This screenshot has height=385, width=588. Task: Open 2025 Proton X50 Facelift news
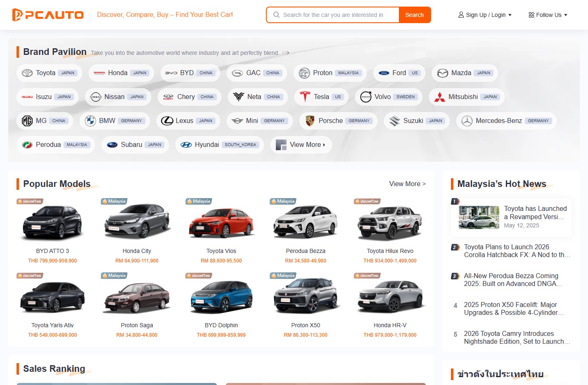tap(514, 309)
